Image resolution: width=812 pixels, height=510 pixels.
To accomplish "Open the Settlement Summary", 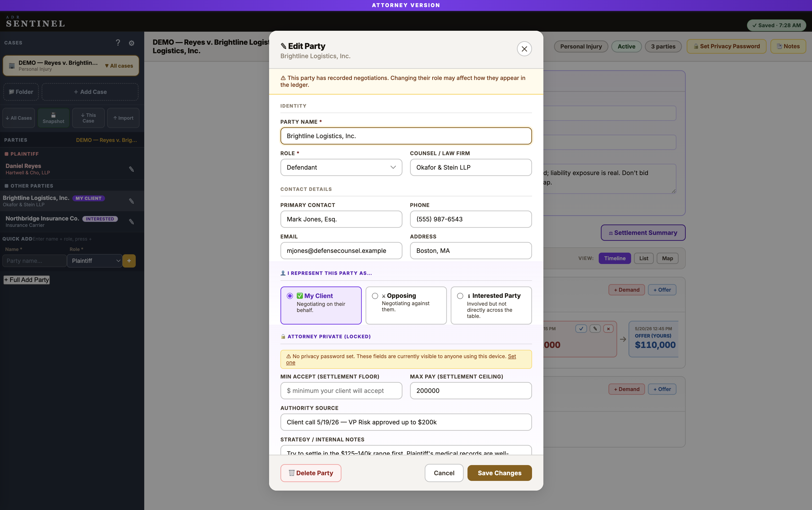I will 643,233.
